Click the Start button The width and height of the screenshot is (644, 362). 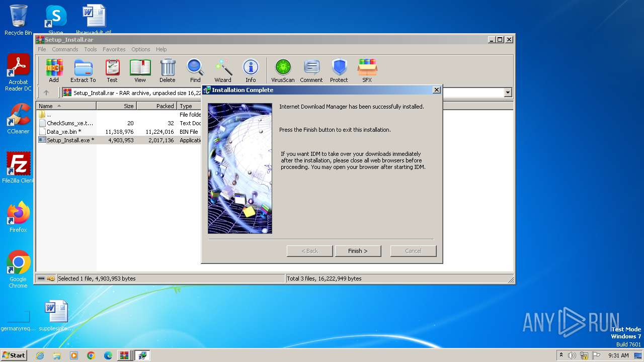point(14,355)
